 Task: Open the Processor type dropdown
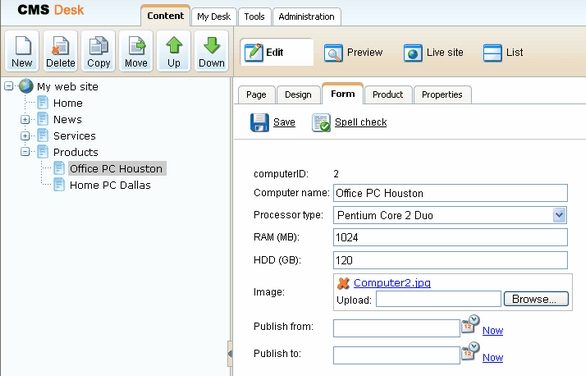pyautogui.click(x=559, y=215)
